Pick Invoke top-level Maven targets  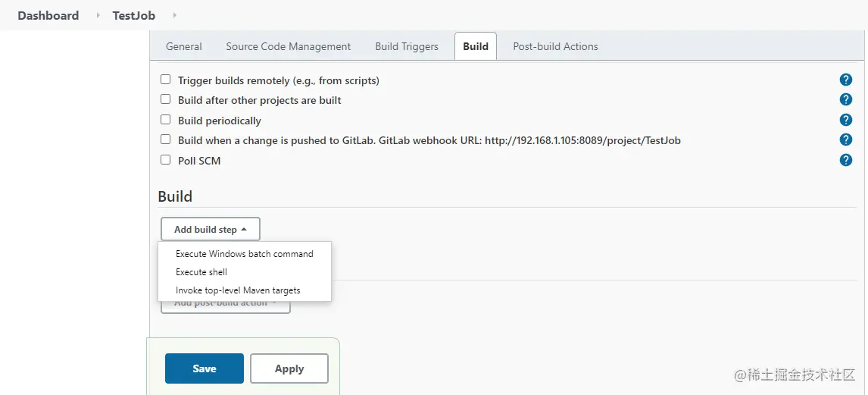click(x=238, y=290)
